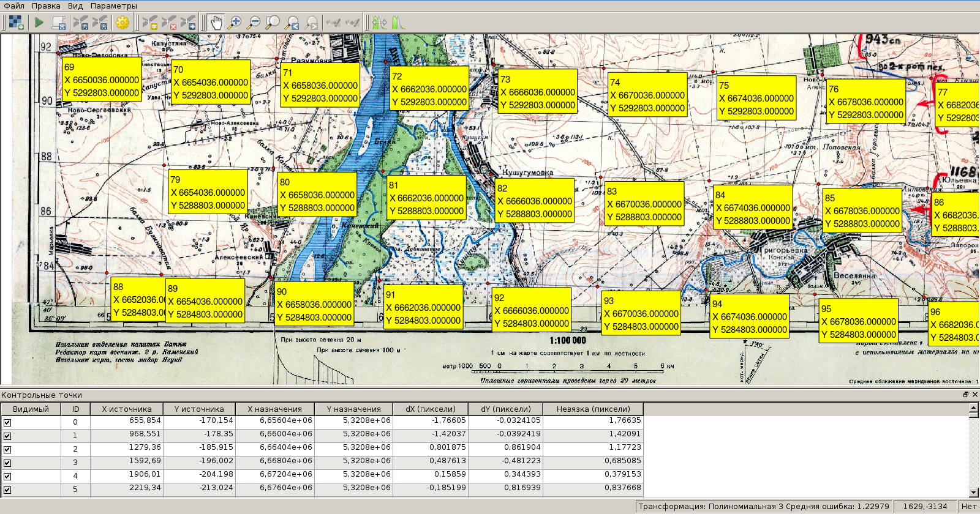Open the Параметры menu
This screenshot has width=980, height=514.
point(114,6)
